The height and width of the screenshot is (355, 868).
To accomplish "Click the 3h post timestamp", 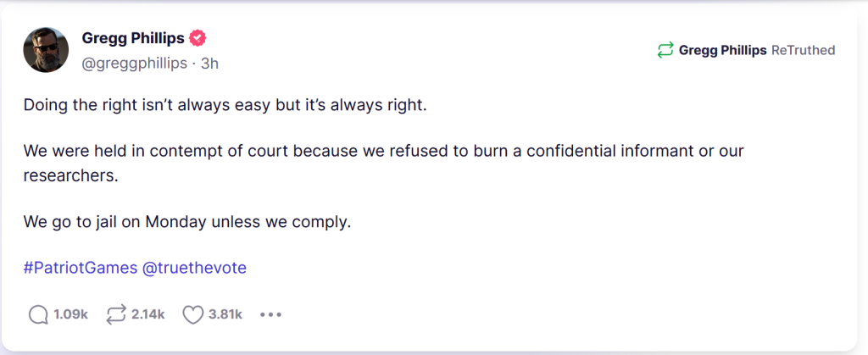I will [209, 62].
